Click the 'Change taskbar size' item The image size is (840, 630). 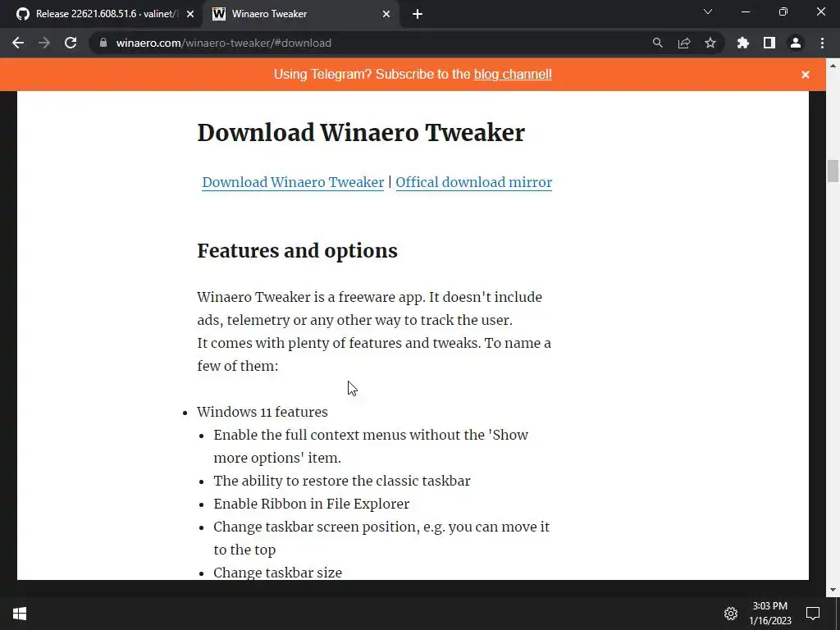[x=277, y=573]
